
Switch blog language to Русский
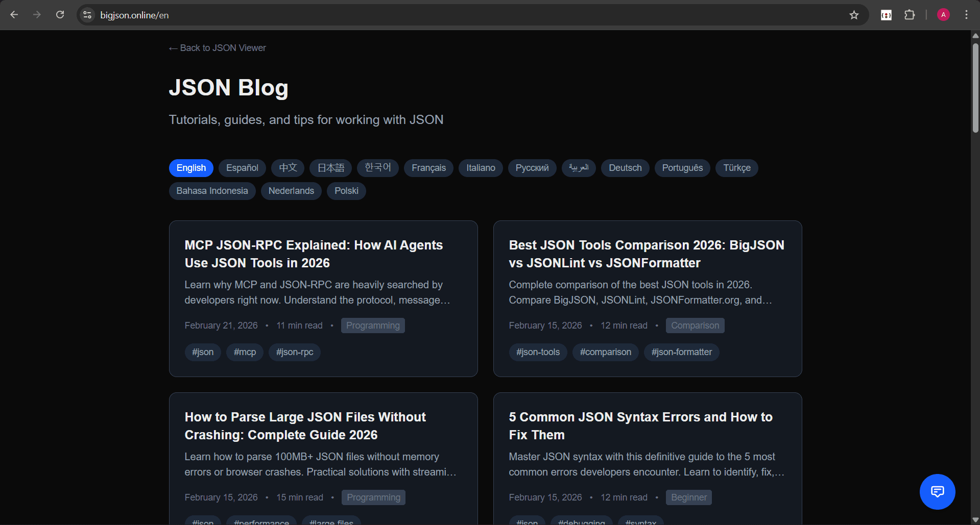point(532,168)
